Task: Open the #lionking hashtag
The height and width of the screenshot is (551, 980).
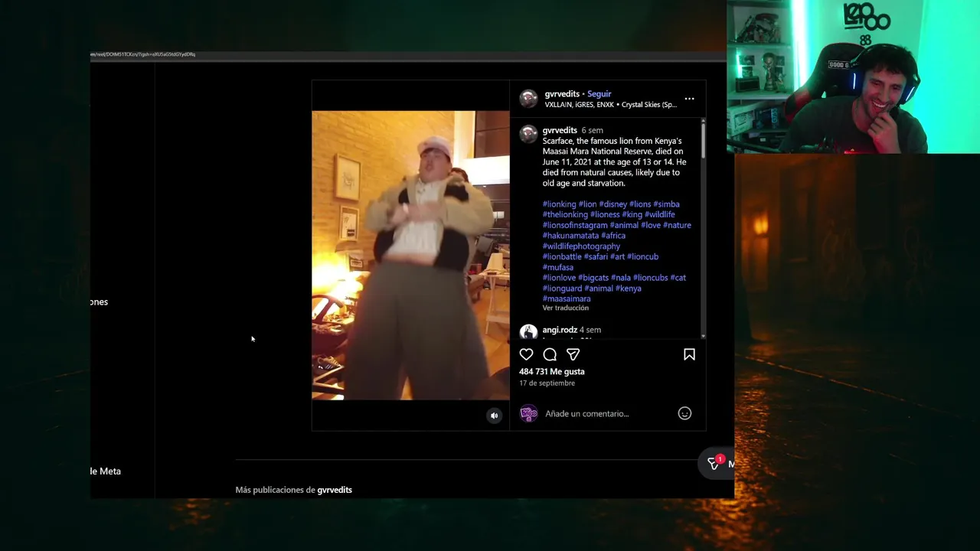Action: pos(559,204)
